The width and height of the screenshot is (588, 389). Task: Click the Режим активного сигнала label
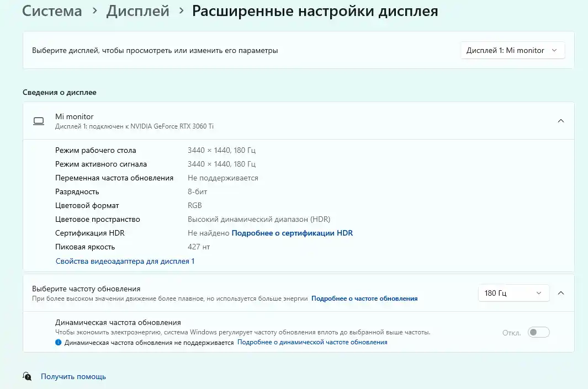101,164
